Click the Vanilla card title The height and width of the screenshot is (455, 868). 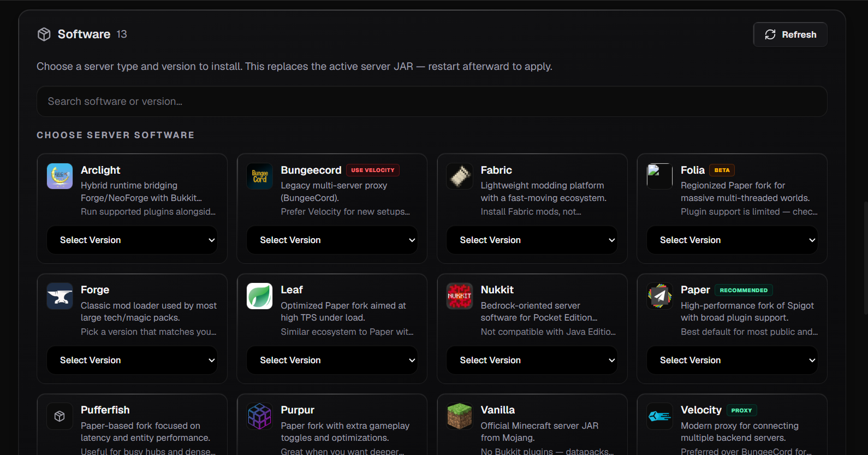(x=498, y=410)
